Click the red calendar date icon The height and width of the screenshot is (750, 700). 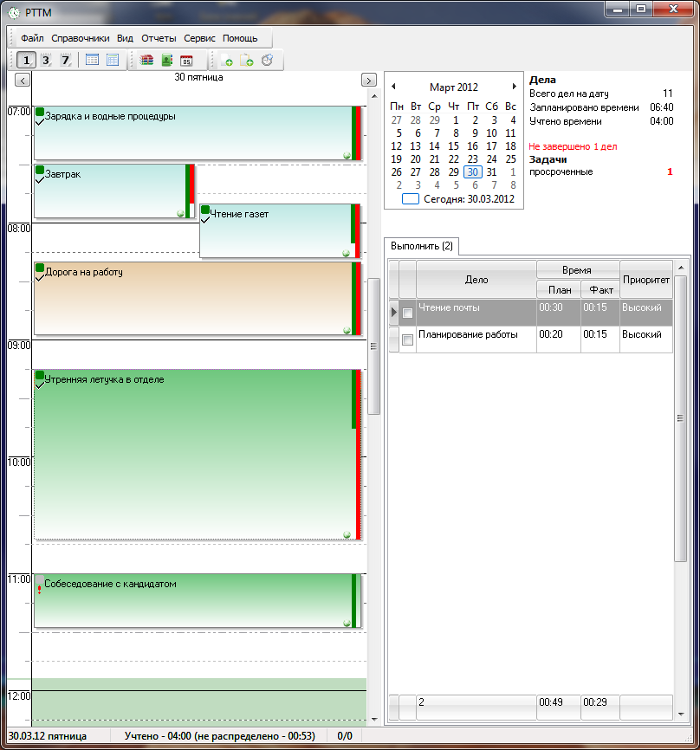[x=186, y=60]
